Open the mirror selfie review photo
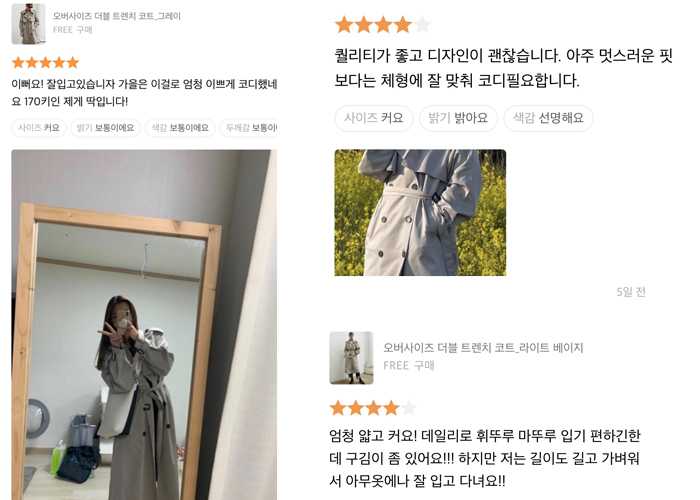This screenshot has width=700, height=500. tap(144, 325)
